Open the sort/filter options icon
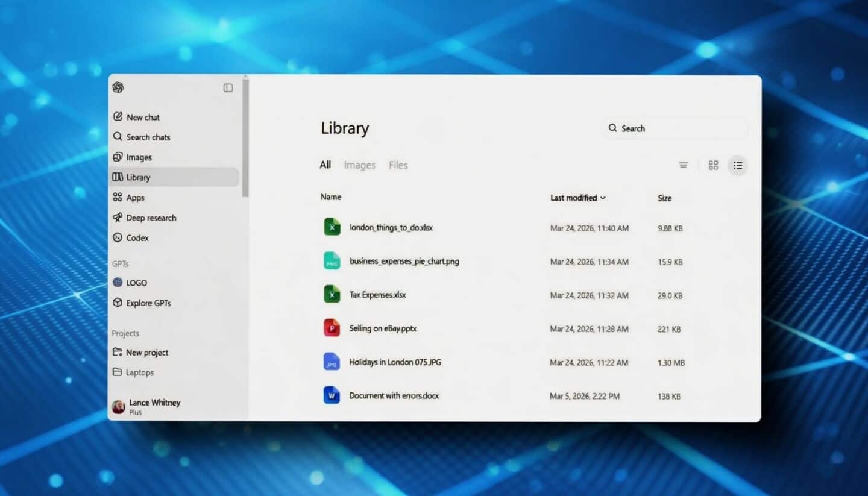The height and width of the screenshot is (496, 868). 683,165
